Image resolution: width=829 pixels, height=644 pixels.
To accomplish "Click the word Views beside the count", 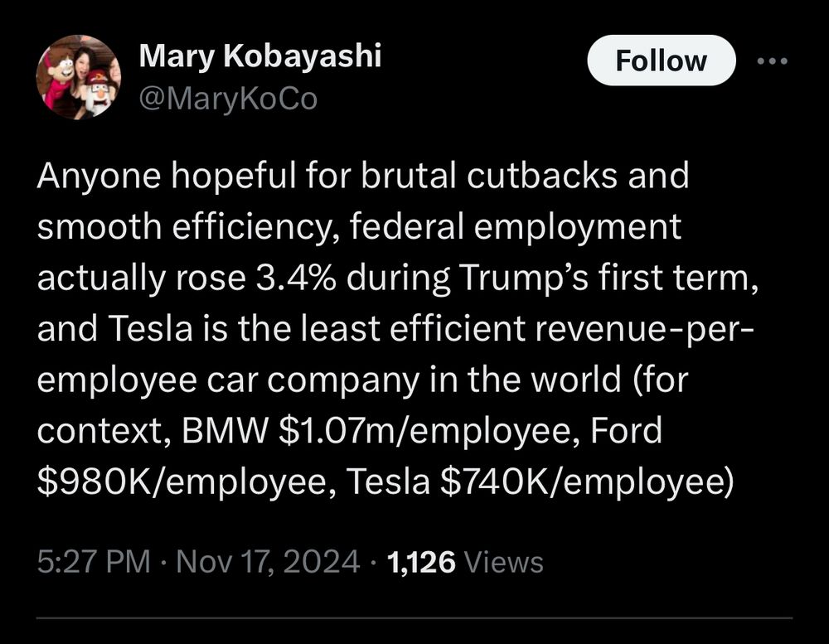I will [x=504, y=562].
